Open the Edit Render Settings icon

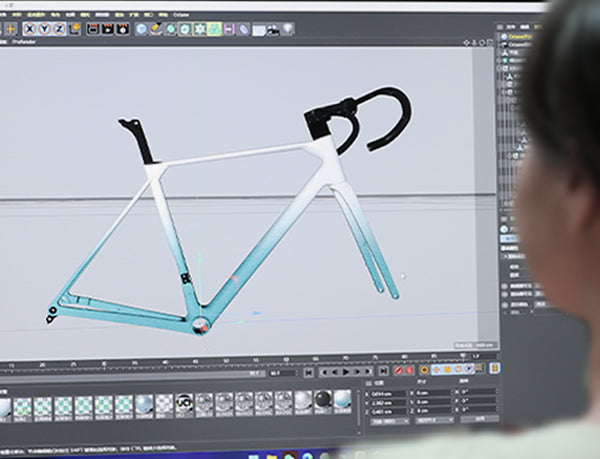(x=119, y=29)
